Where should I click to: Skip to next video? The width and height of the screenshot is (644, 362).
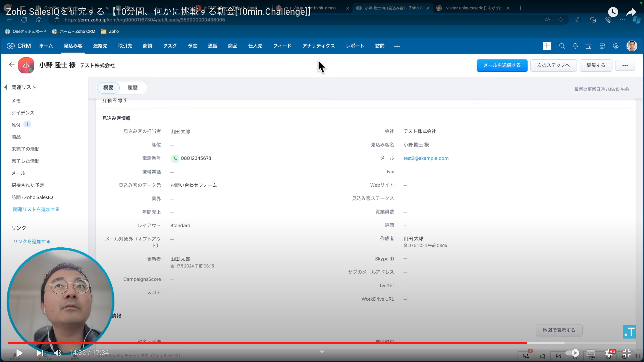tap(40, 353)
